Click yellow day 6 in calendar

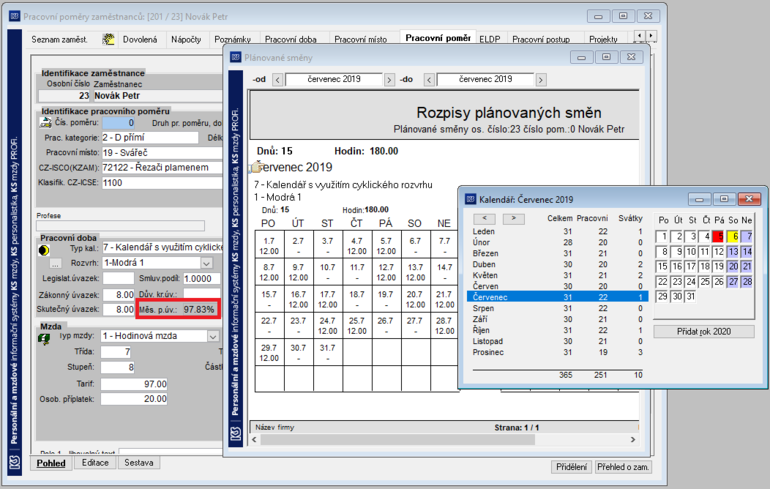[x=733, y=237]
